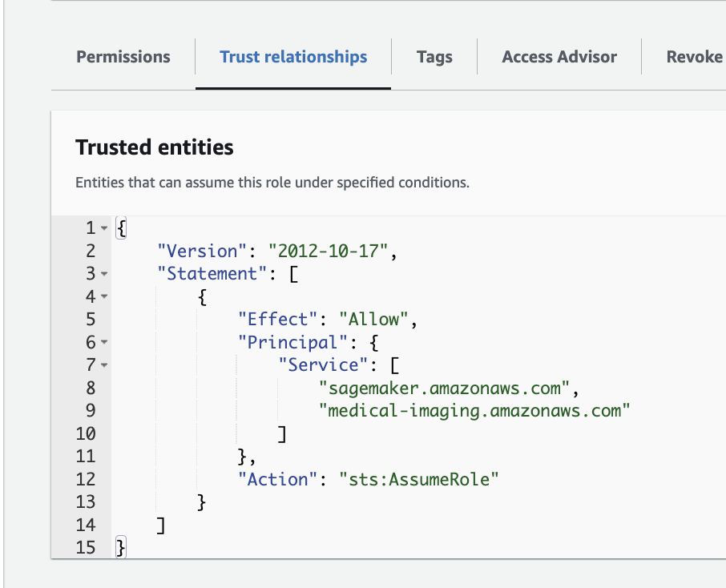Go to the Access Advisor tab
This screenshot has height=588, width=726.
coord(559,57)
